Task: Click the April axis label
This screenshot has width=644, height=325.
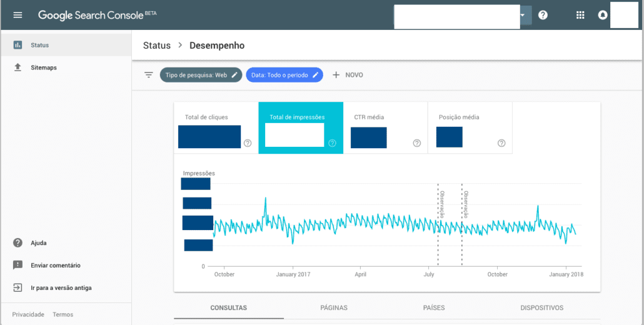Action: (x=360, y=274)
